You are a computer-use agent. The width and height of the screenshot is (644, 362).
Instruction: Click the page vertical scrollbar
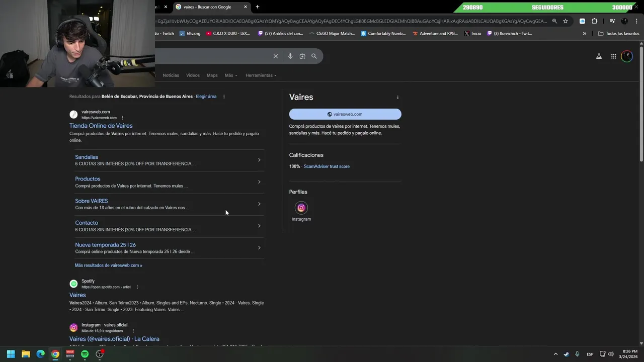[x=641, y=103]
